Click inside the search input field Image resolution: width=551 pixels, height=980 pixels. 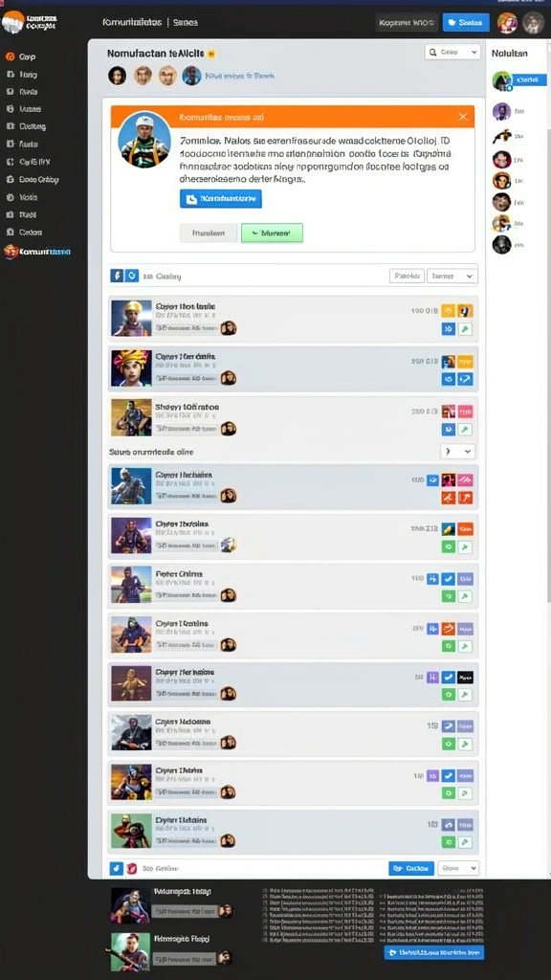[452, 53]
